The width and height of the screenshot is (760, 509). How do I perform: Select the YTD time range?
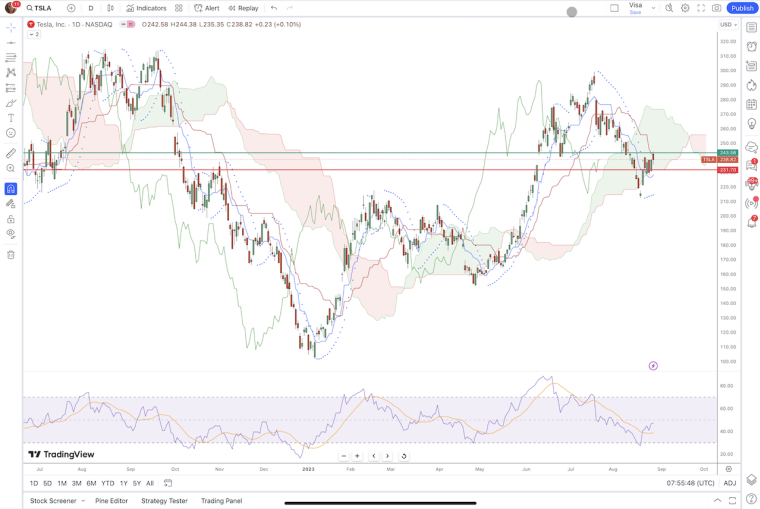click(107, 483)
